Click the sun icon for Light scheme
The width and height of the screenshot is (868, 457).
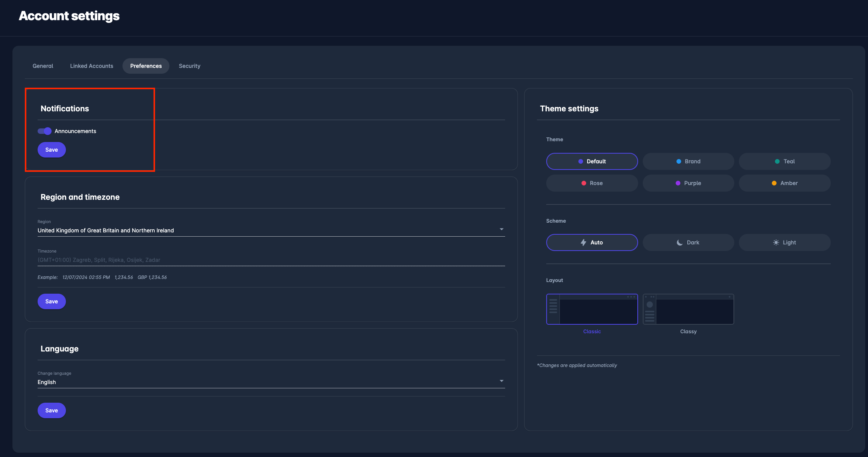tap(776, 242)
